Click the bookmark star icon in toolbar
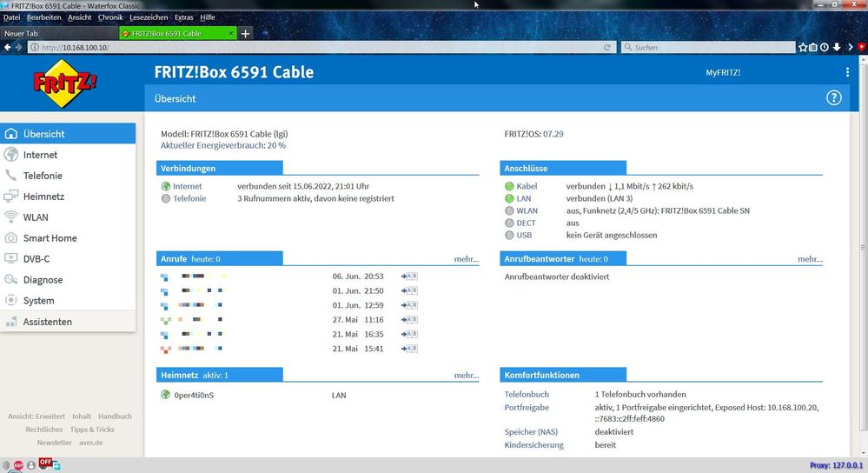This screenshot has height=473, width=868. click(803, 48)
